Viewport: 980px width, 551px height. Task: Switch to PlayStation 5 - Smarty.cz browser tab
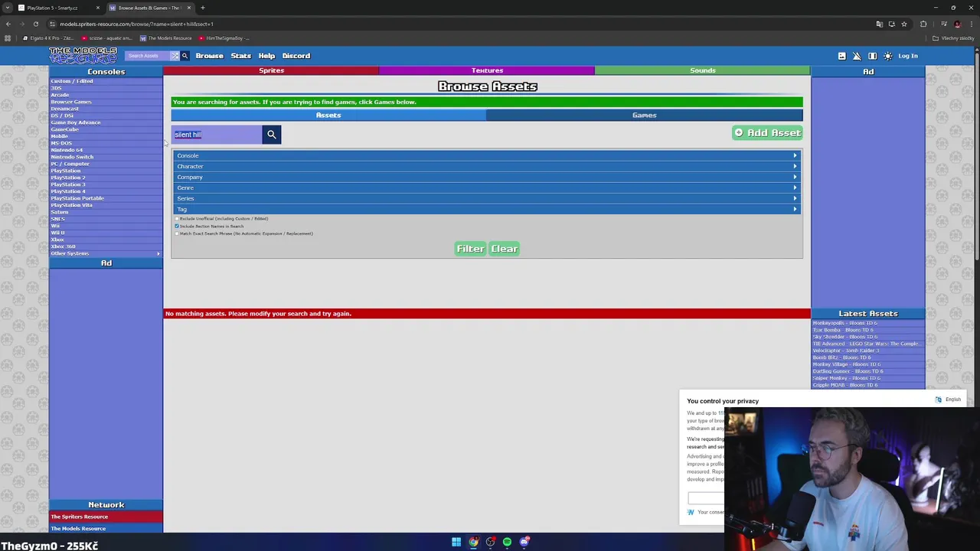57,8
